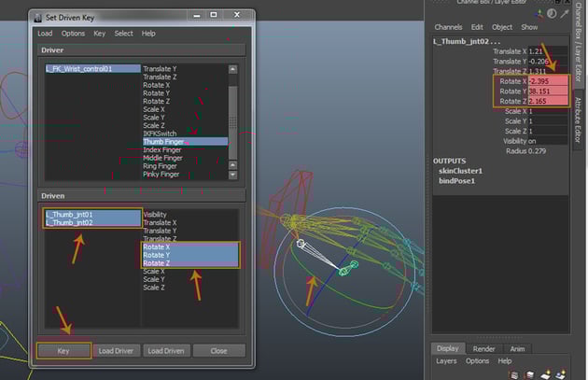The height and width of the screenshot is (380, 588).
Task: Click the Load Driven button
Action: click(x=167, y=351)
